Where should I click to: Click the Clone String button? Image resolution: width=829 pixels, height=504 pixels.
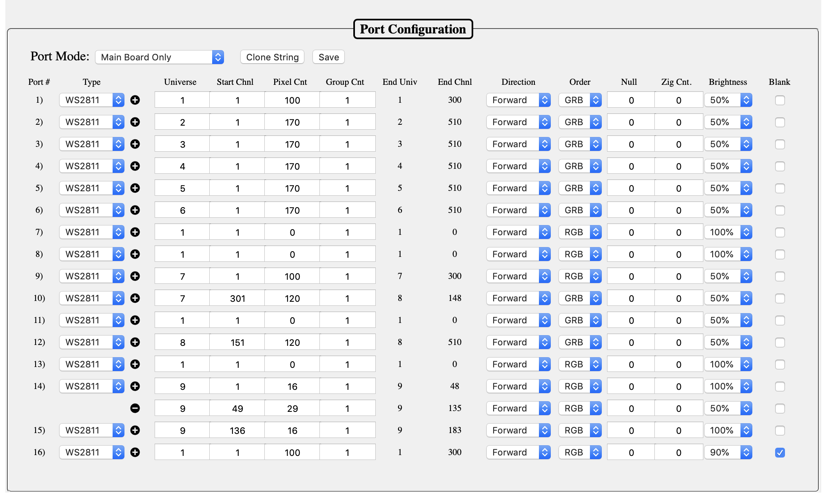(x=272, y=57)
